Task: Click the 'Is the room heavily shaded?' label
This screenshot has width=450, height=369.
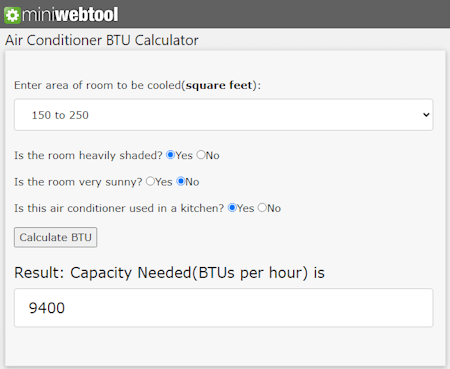Action: pos(88,155)
